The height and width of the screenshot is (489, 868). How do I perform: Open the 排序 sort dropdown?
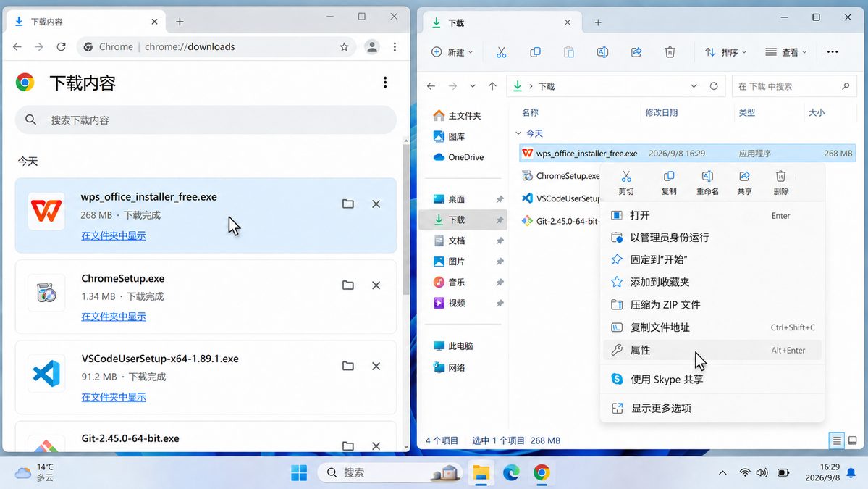725,52
